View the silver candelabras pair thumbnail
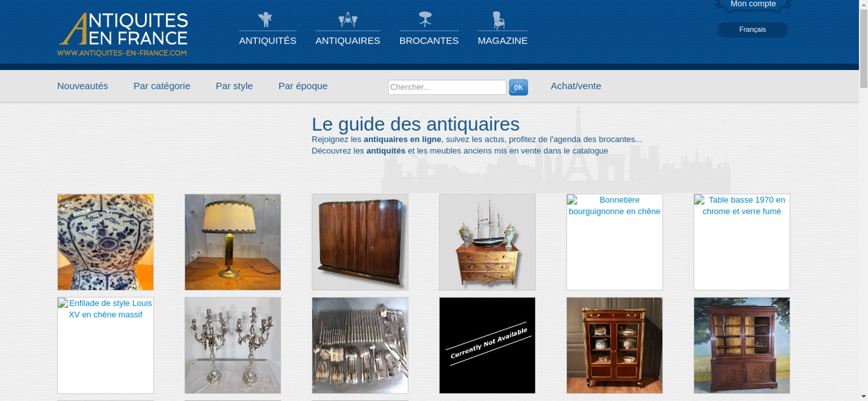 [x=233, y=345]
